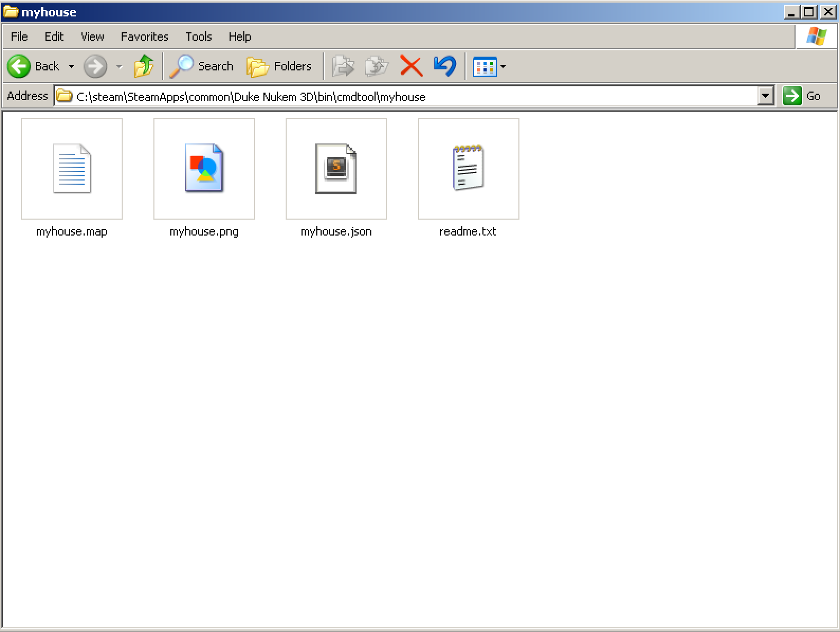Screen dimensions: 840x632
Task: Click the grey Forward arrow button
Action: point(95,67)
